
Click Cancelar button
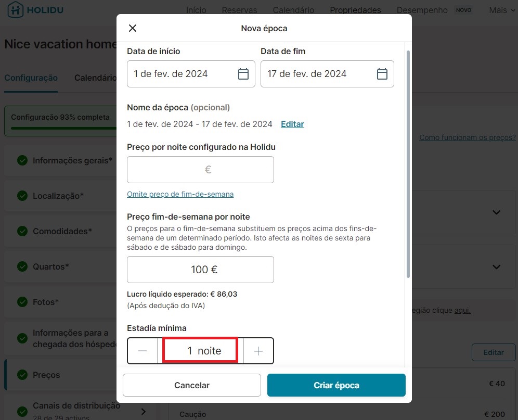click(192, 385)
